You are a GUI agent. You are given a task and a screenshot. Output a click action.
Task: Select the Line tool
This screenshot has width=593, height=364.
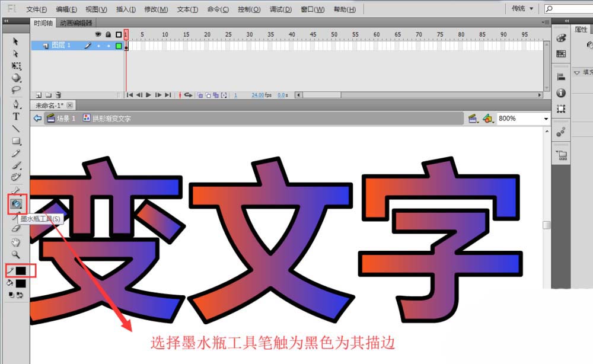(16, 129)
